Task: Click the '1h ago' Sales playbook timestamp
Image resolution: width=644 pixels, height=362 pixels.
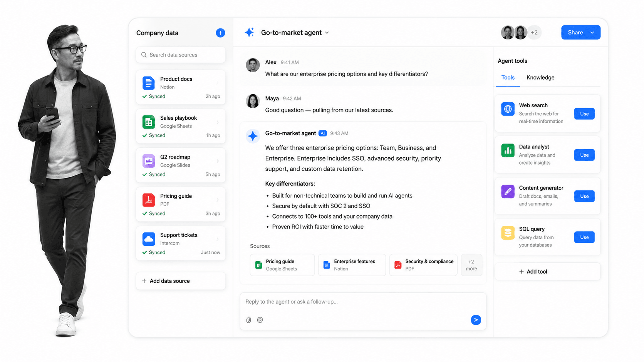Action: tap(213, 135)
